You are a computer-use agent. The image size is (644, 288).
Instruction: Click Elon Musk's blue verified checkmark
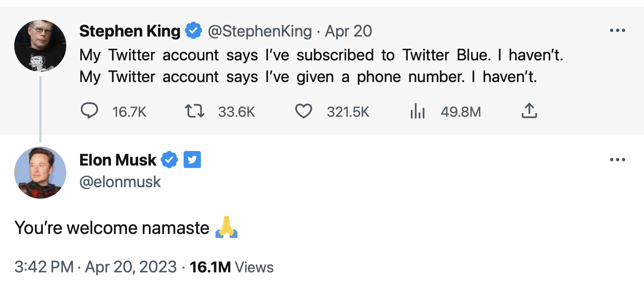pos(169,160)
